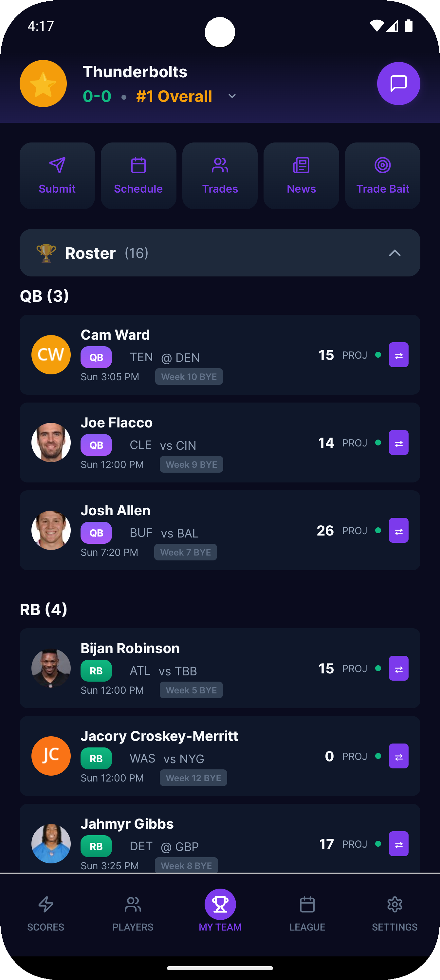Open the Settings tab
The image size is (440, 980).
click(x=394, y=910)
